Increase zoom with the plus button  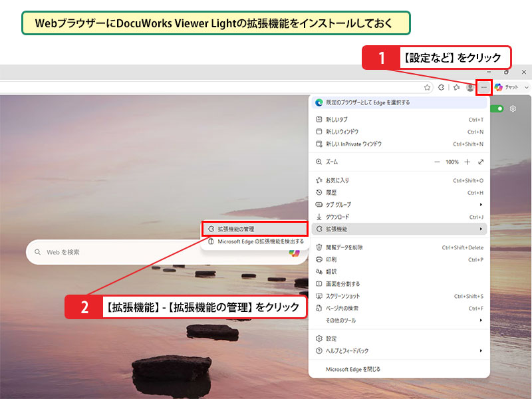tap(467, 162)
